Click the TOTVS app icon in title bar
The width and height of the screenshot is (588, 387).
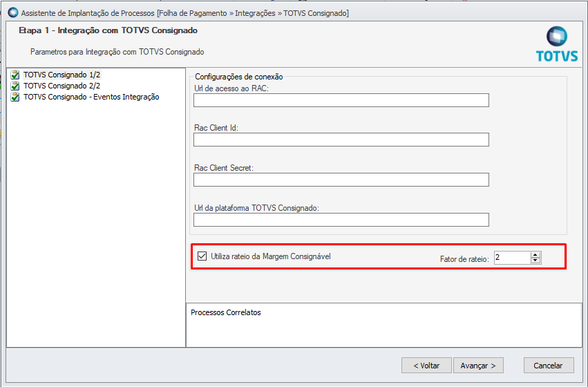click(x=13, y=12)
